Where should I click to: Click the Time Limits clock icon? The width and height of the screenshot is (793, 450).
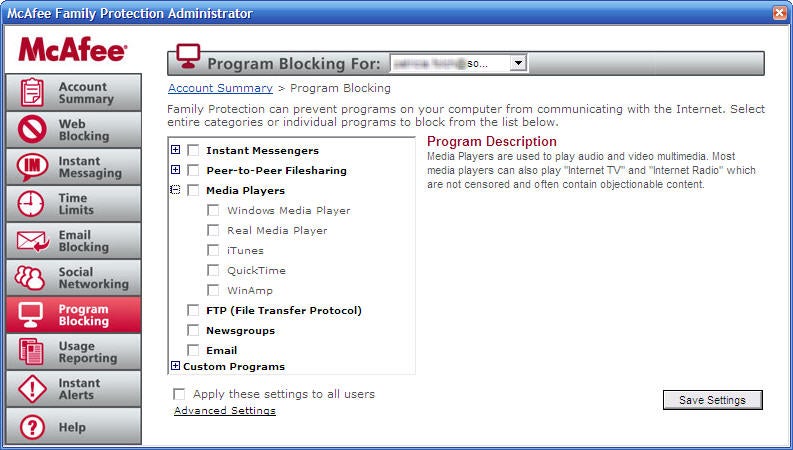point(31,204)
